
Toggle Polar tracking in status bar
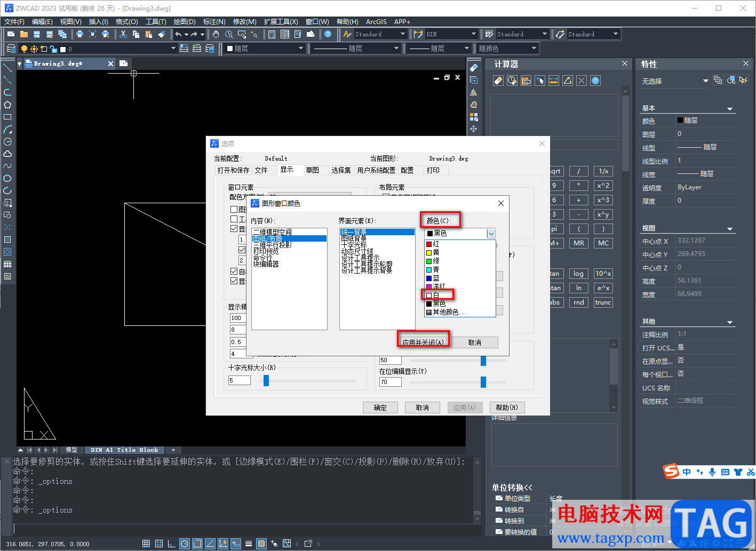point(185,544)
